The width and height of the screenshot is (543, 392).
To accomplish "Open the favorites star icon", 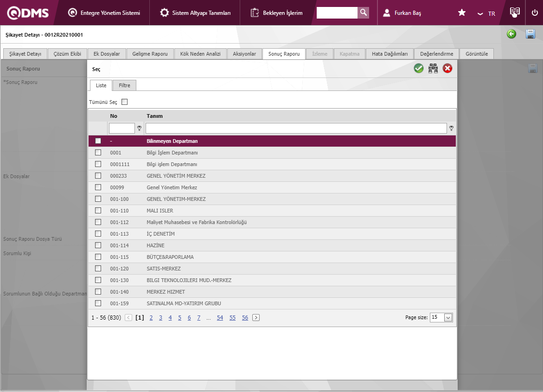I will coord(462,13).
